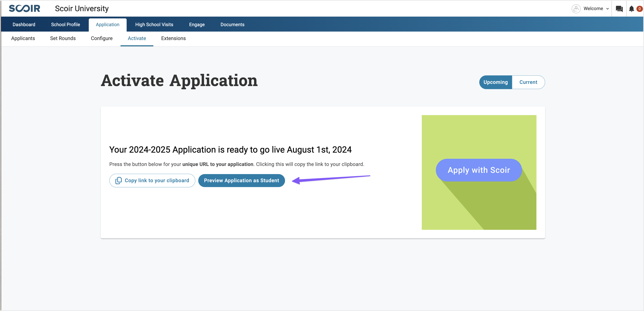Go to the Dashboard tab
Viewport: 644px width, 311px height.
(x=24, y=25)
